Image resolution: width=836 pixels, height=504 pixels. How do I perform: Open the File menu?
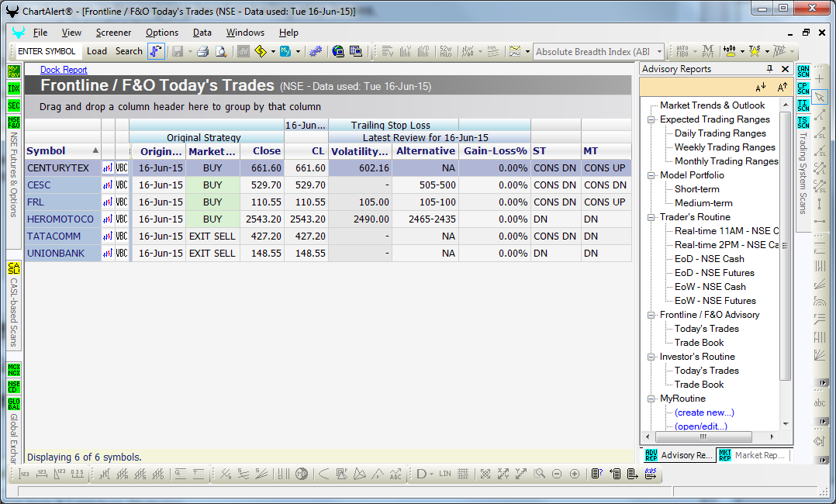(40, 33)
